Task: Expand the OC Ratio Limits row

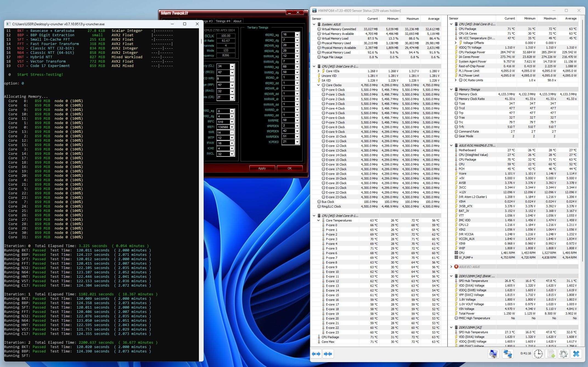Action: [456, 80]
